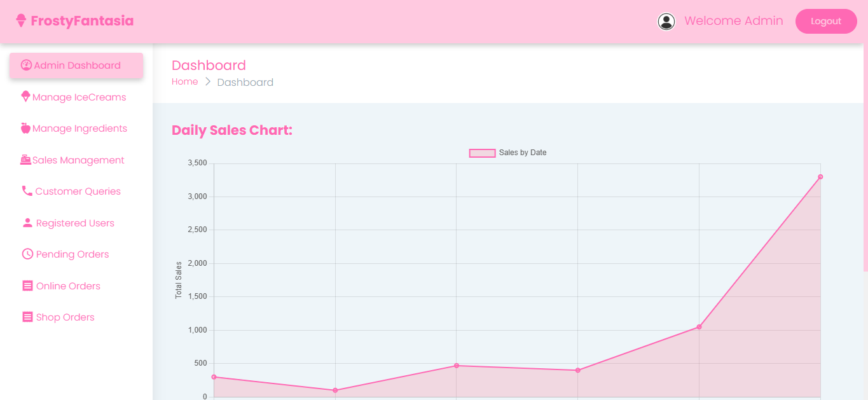Click the person icon for Registered Users

pyautogui.click(x=27, y=223)
